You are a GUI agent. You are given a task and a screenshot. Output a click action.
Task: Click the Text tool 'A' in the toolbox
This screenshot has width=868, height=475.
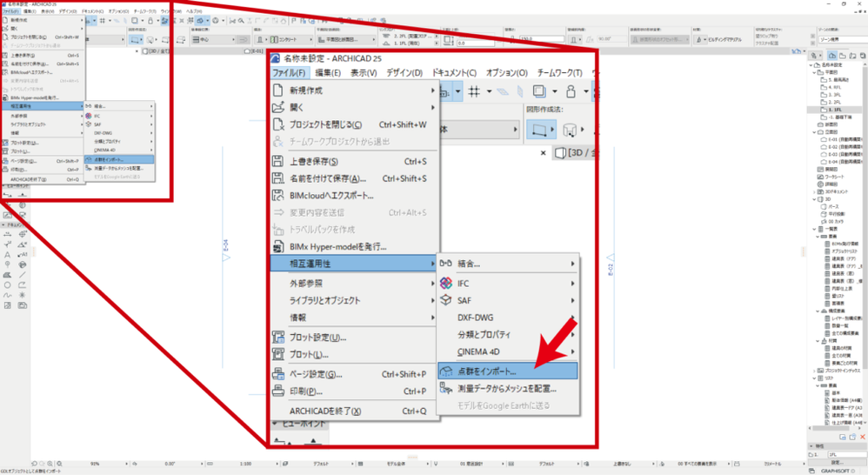[7, 255]
